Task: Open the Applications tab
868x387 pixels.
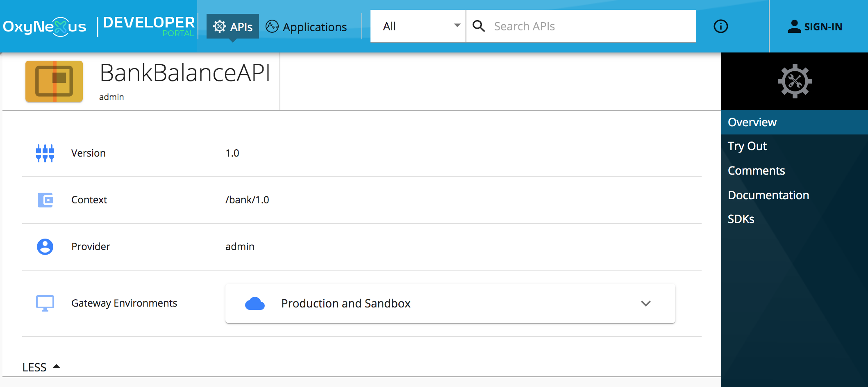Action: [x=306, y=27]
